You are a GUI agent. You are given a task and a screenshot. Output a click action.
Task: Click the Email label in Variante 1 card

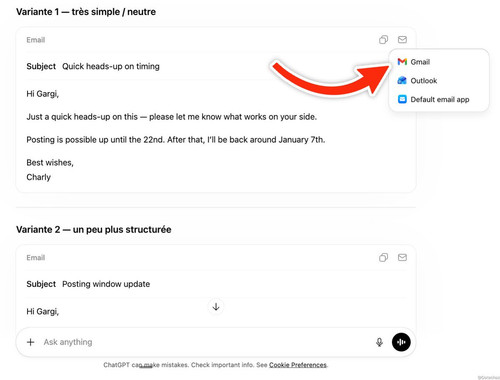pyautogui.click(x=36, y=40)
